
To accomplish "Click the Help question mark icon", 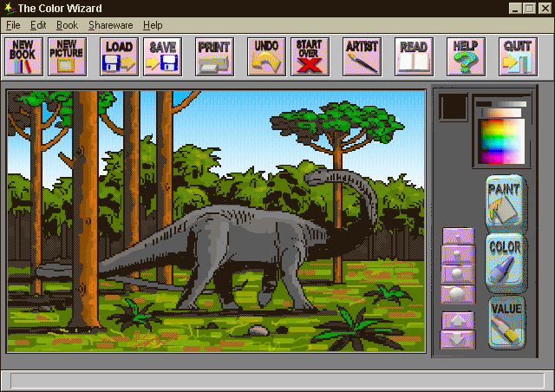I will coord(467,56).
